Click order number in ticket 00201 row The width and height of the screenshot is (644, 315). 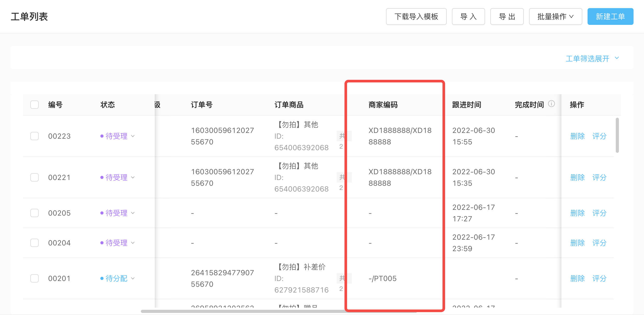click(x=222, y=278)
